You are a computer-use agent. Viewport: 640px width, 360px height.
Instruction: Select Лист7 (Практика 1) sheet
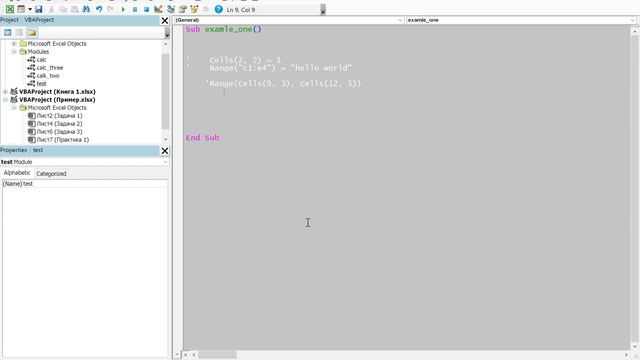click(x=62, y=140)
